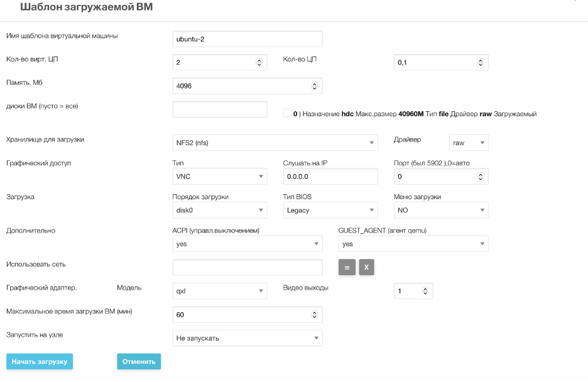Clear network field with the X button
Image resolution: width=588 pixels, height=382 pixels.
(x=366, y=267)
